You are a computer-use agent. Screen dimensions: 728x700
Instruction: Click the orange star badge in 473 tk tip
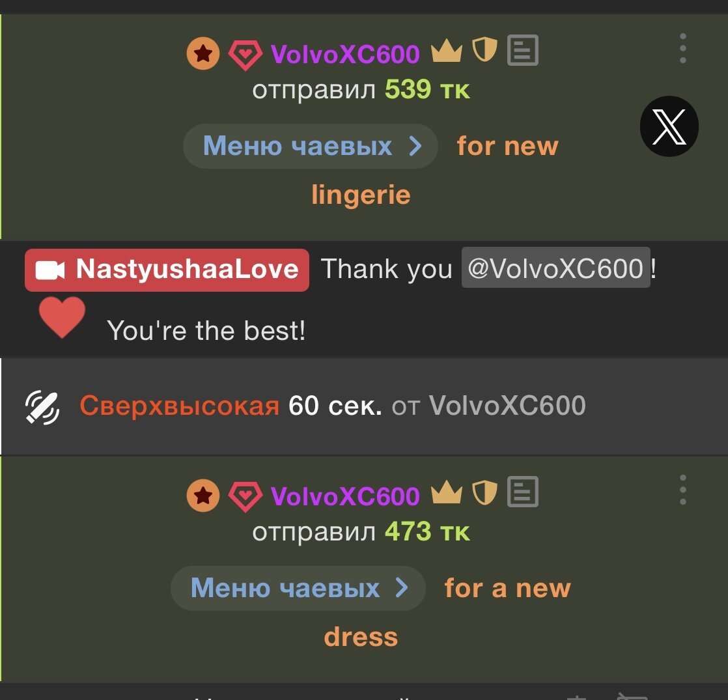click(203, 496)
